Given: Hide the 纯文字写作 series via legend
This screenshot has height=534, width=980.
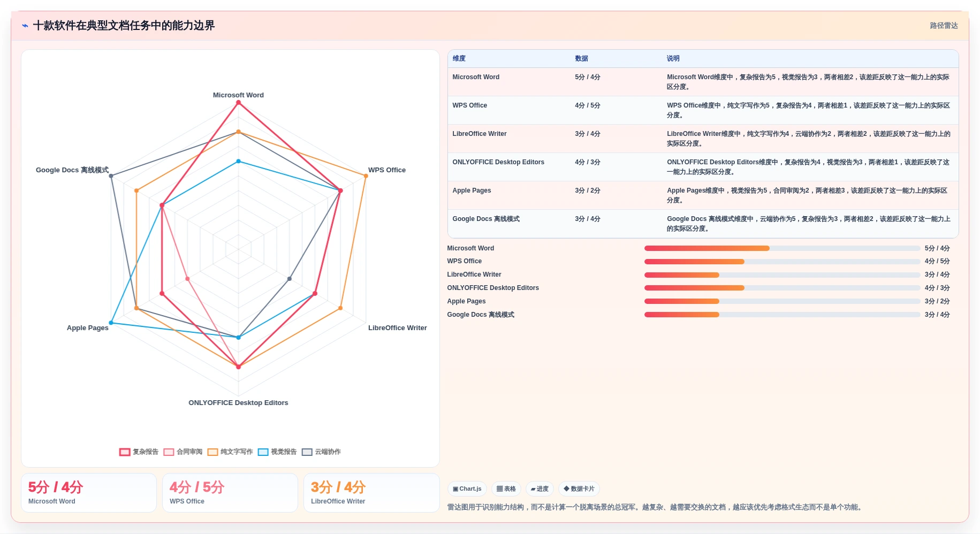Looking at the screenshot, I should pos(230,452).
